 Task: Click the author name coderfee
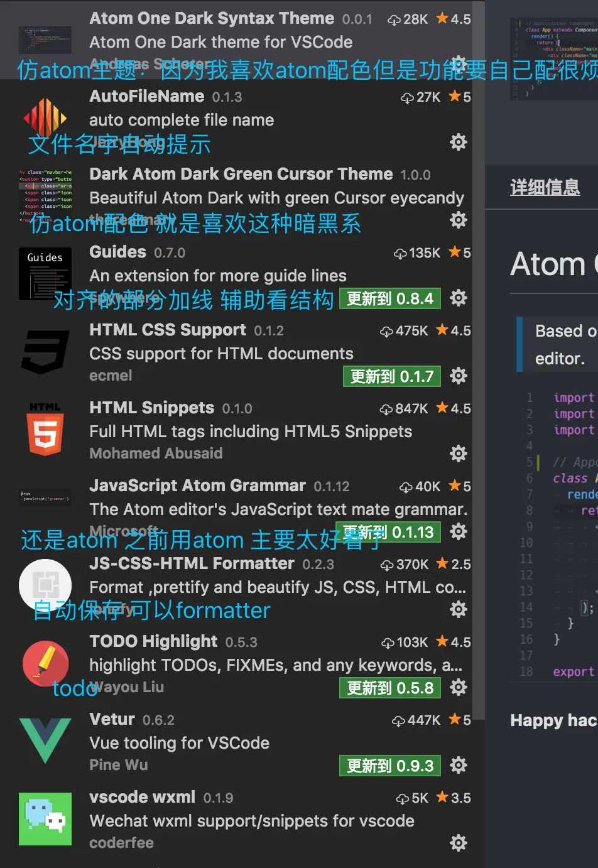121,843
